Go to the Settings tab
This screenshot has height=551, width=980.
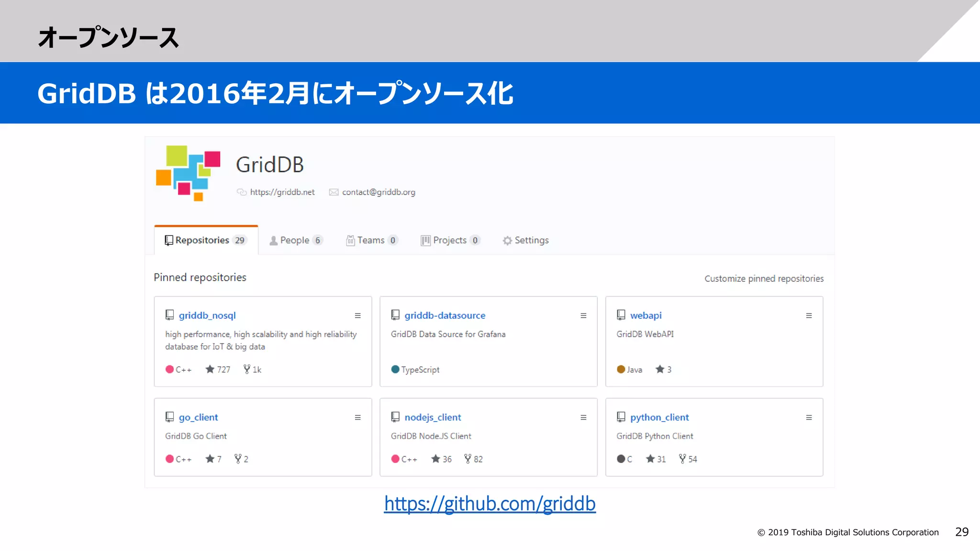pos(525,240)
